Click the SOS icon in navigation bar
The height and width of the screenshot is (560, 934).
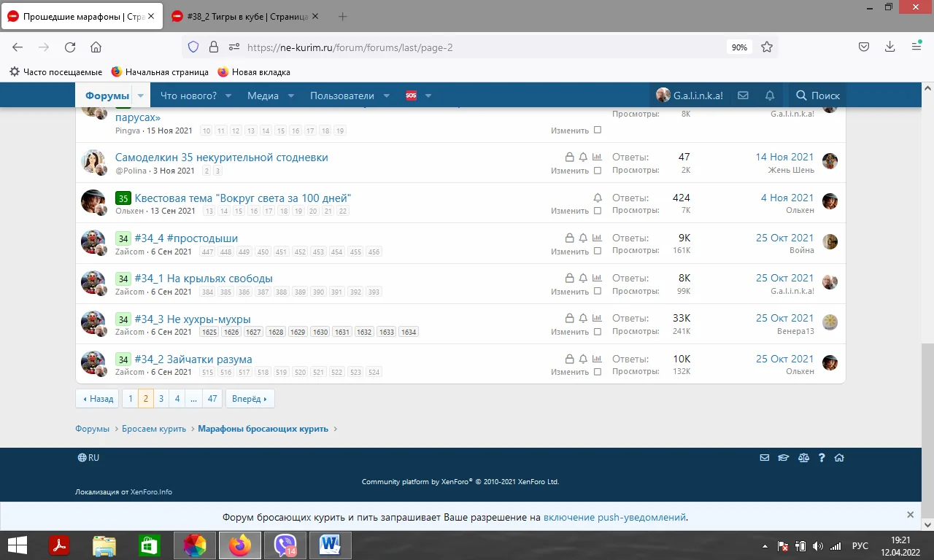411,96
